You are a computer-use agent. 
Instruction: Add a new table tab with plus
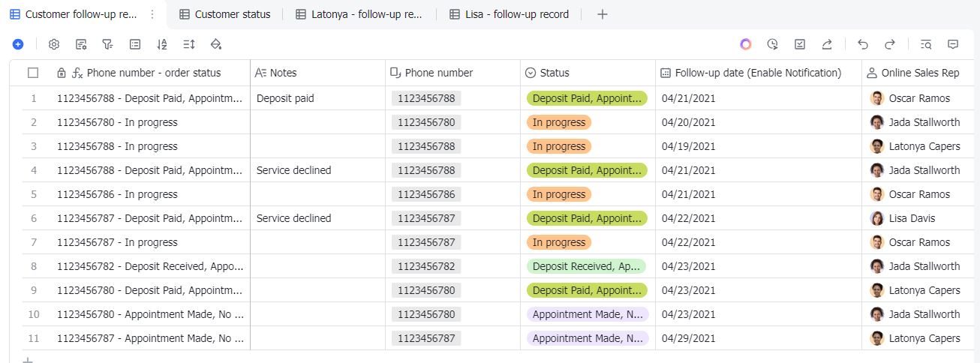tap(602, 14)
